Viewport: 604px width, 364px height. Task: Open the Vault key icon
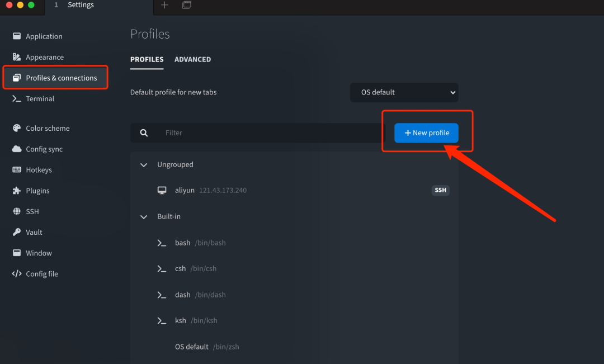click(x=17, y=232)
